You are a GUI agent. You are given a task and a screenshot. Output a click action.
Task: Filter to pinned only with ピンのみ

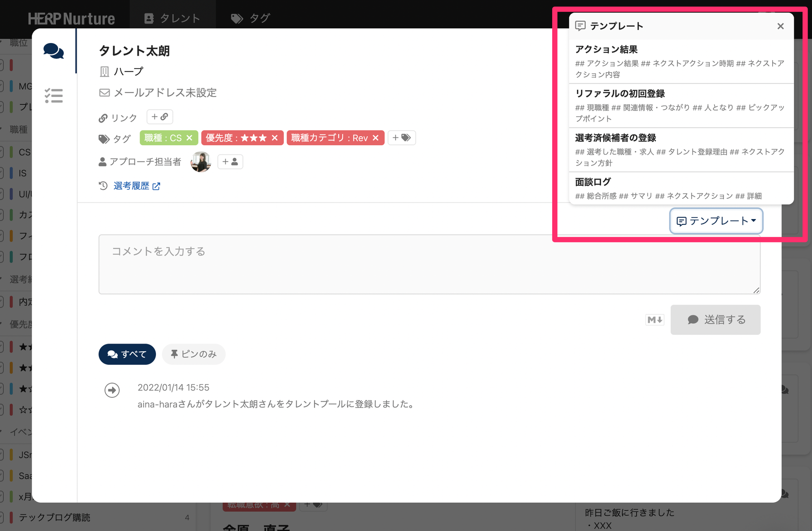194,354
